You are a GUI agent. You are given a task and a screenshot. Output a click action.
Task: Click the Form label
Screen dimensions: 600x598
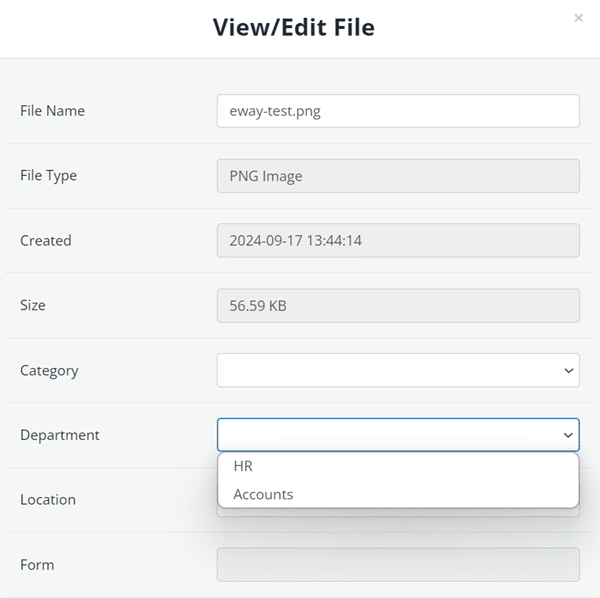click(37, 565)
